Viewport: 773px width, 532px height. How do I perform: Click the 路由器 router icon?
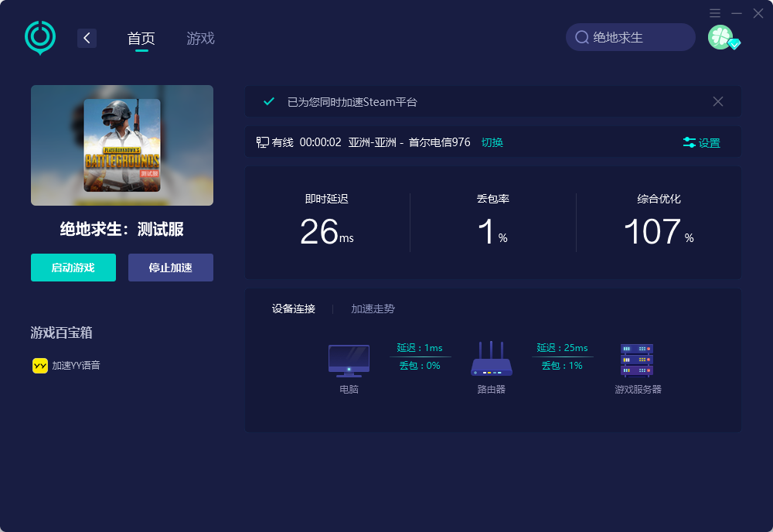tap(492, 359)
